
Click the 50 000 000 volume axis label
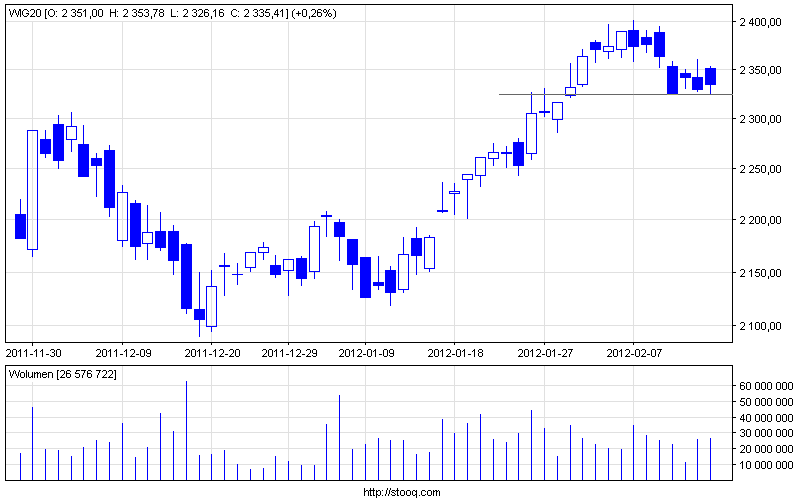(x=766, y=402)
